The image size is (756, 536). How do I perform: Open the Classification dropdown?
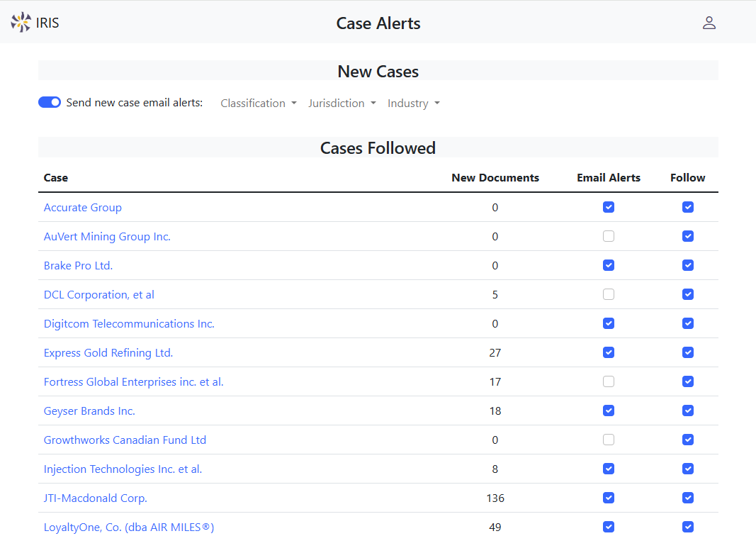[259, 104]
